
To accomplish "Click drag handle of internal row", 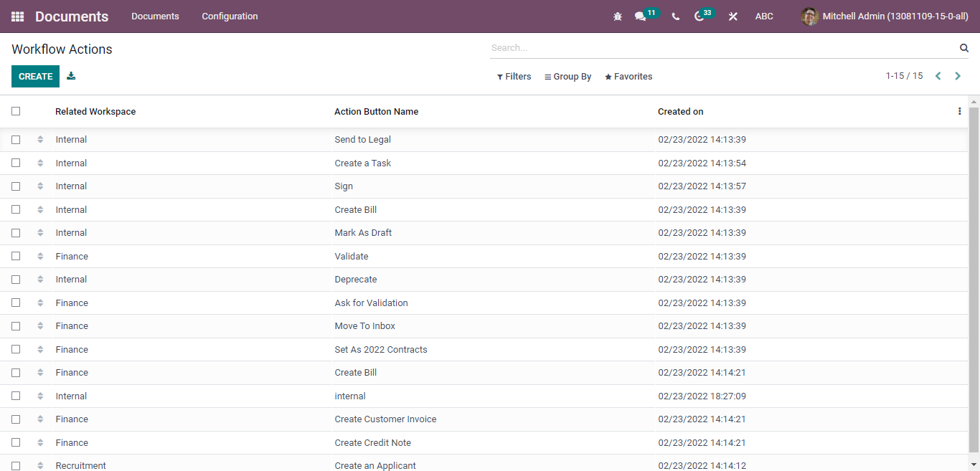I will [x=40, y=396].
